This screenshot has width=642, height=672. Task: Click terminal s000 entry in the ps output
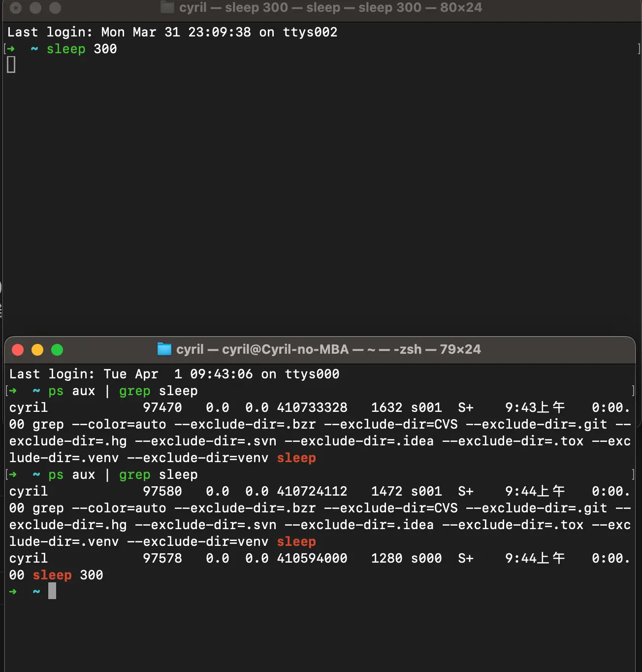pyautogui.click(x=426, y=558)
